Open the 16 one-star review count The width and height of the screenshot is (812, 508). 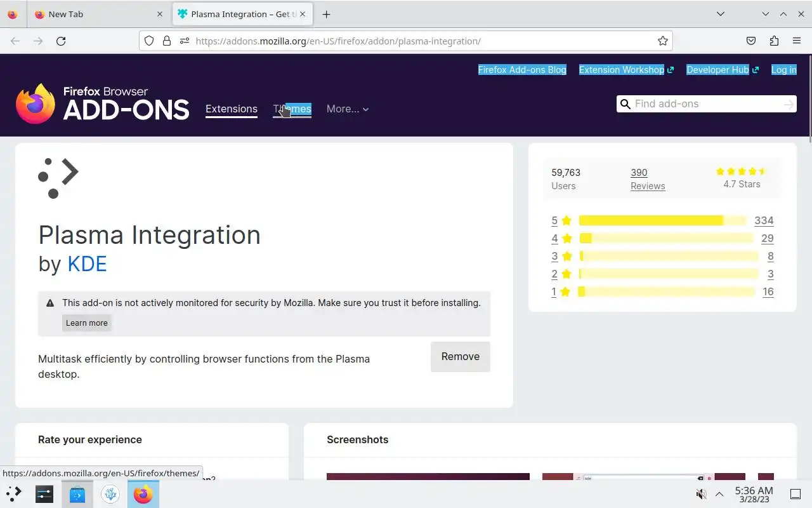(768, 291)
